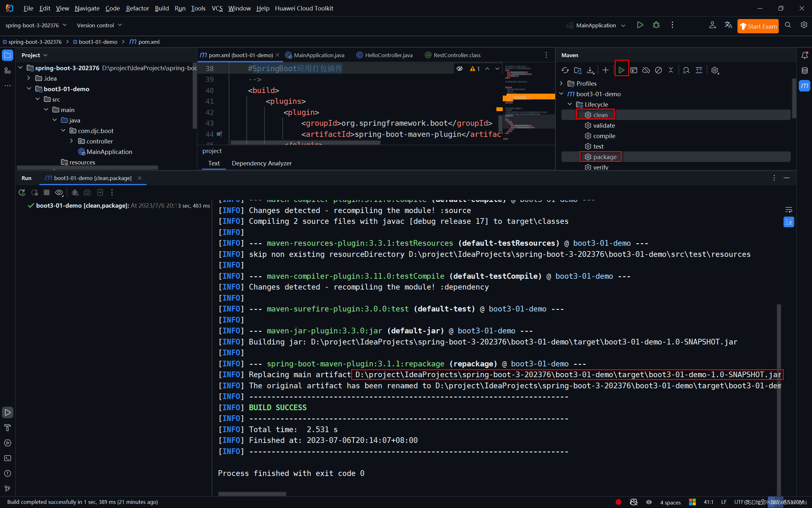Collapse the src folder in Project tree

pos(37,99)
